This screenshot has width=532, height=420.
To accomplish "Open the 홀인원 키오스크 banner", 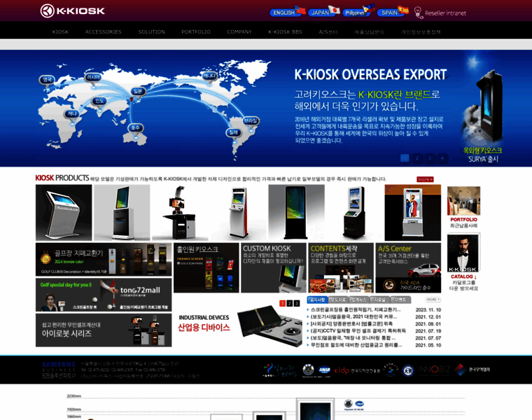I will (x=206, y=267).
